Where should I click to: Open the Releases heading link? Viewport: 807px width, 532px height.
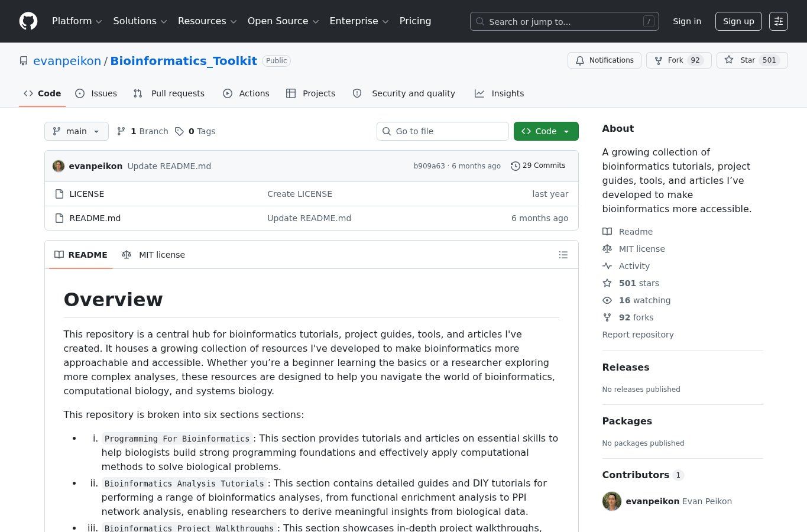pos(625,367)
